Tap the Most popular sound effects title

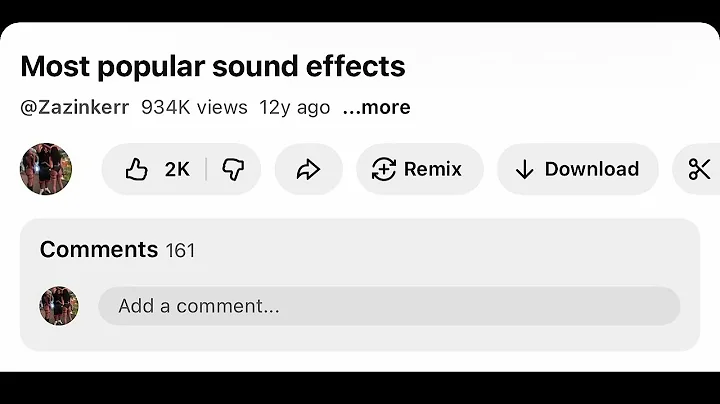213,66
